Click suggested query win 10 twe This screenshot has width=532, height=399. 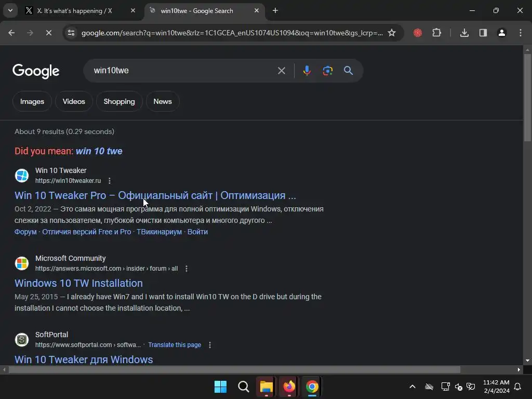99,151
